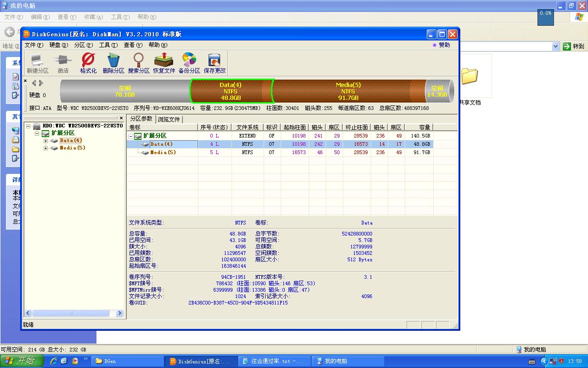Image resolution: width=588 pixels, height=368 pixels.
Task: Go to next disk with right arrow
Action: pyautogui.click(x=41, y=83)
